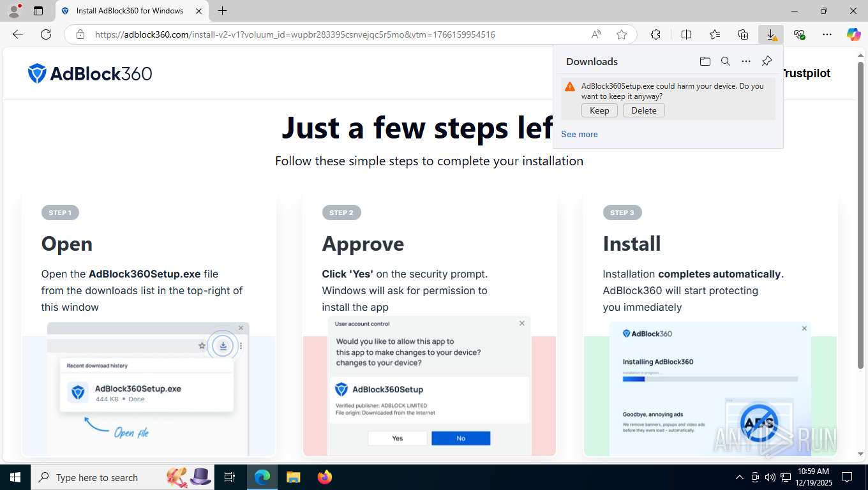Open the profile avatar icon
This screenshot has height=490, width=868.
click(14, 10)
